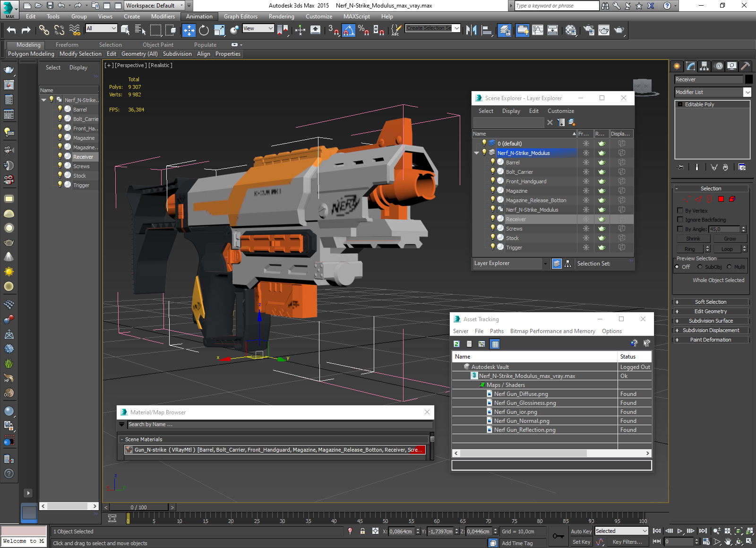Image resolution: width=756 pixels, height=548 pixels.
Task: Open the Motion command panel tab
Action: click(719, 66)
